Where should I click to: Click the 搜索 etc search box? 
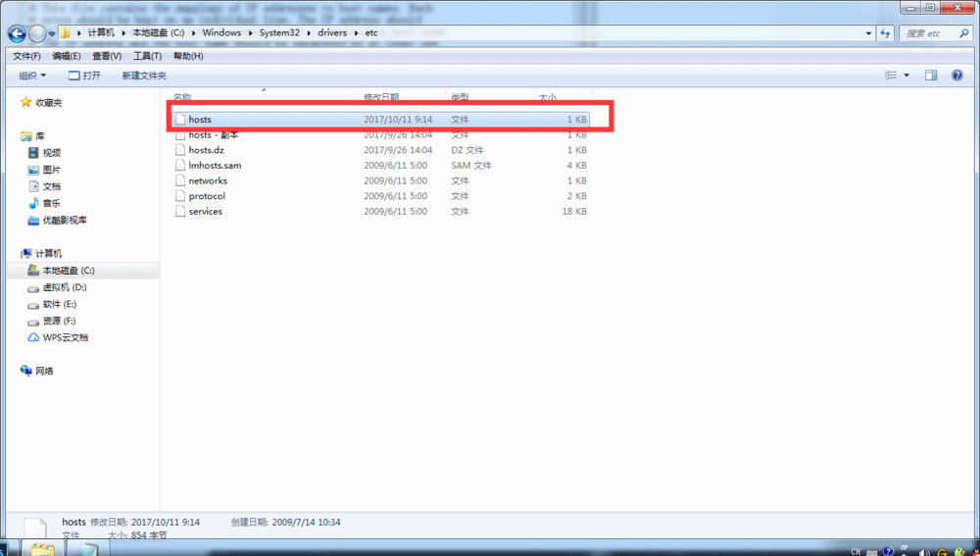(x=929, y=33)
